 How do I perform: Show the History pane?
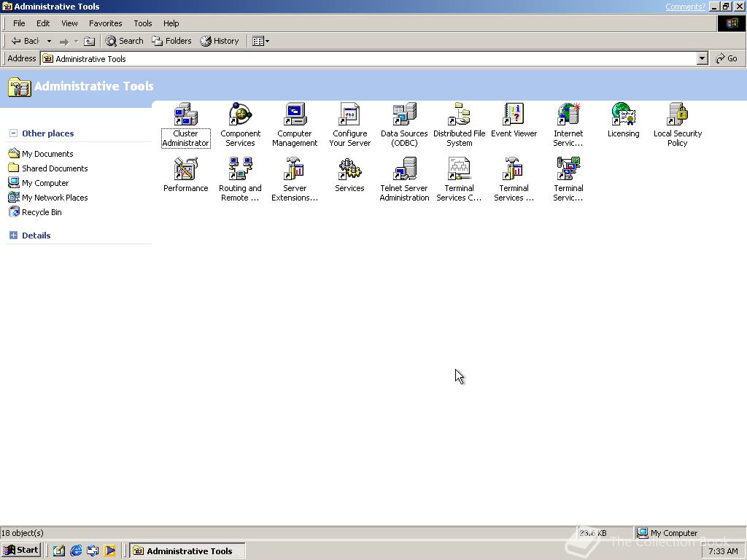219,42
